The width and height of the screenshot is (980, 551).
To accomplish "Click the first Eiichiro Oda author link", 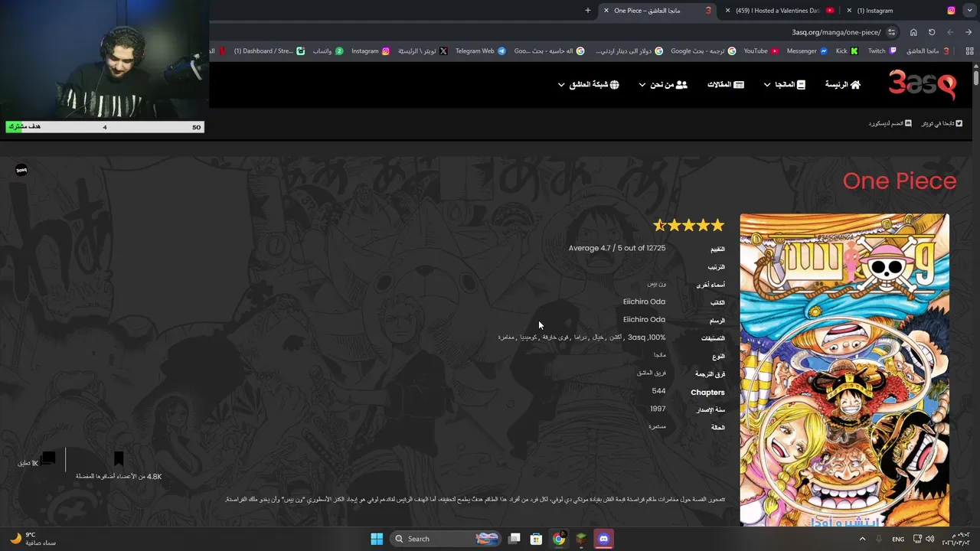I will click(x=644, y=302).
